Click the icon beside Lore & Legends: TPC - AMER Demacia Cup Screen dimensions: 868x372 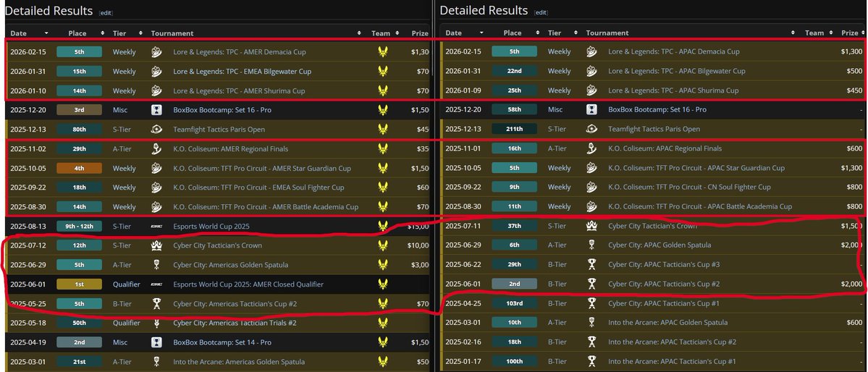156,52
